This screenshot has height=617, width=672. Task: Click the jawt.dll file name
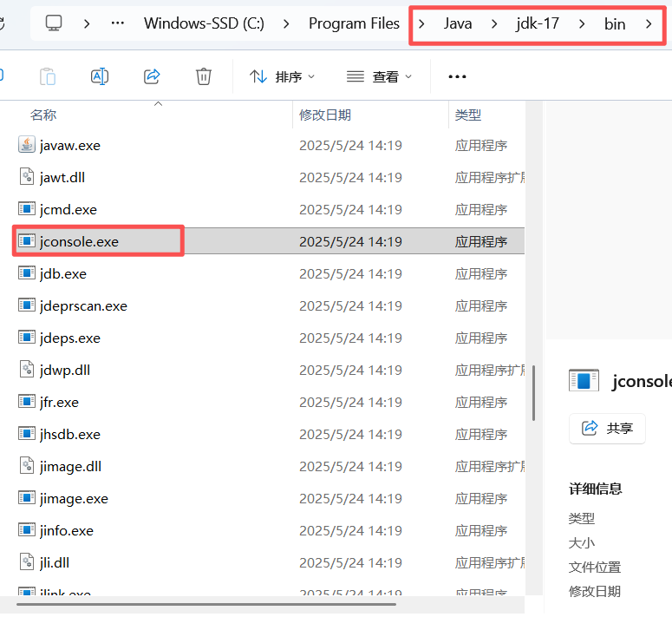tap(62, 178)
